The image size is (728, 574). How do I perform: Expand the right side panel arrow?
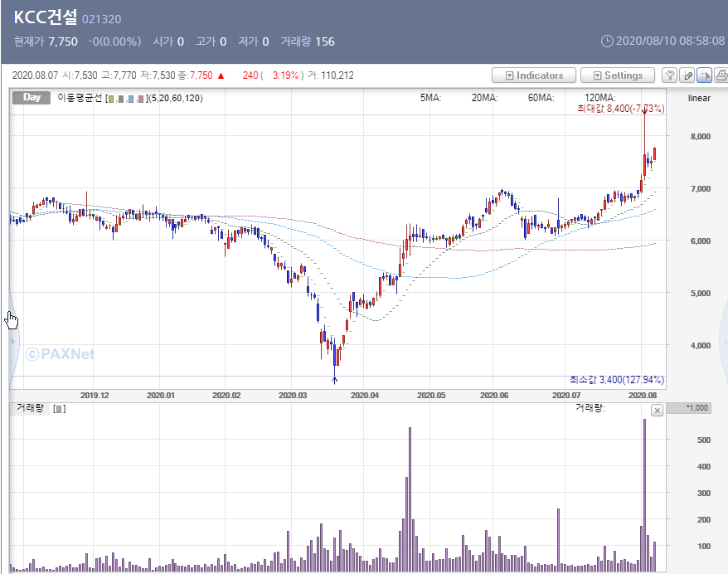725,342
